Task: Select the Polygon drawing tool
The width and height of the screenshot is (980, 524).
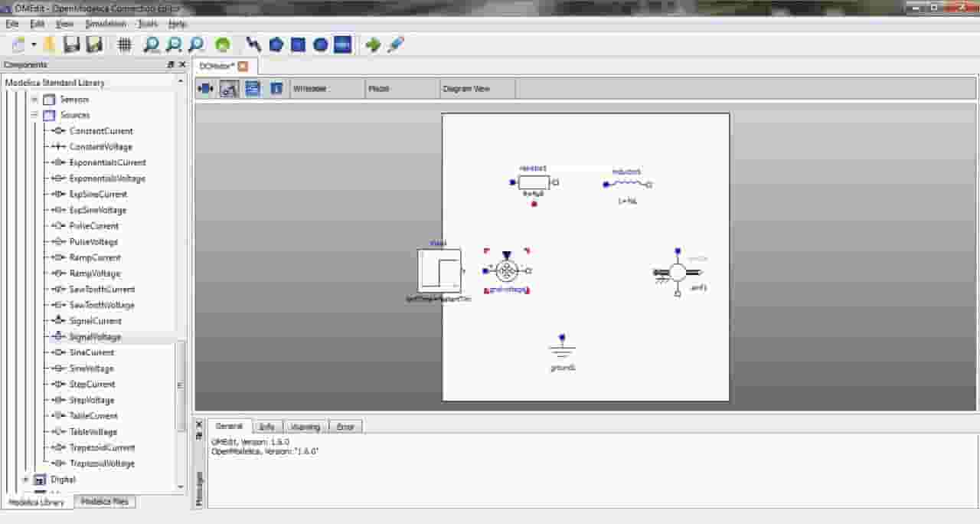Action: [x=276, y=44]
